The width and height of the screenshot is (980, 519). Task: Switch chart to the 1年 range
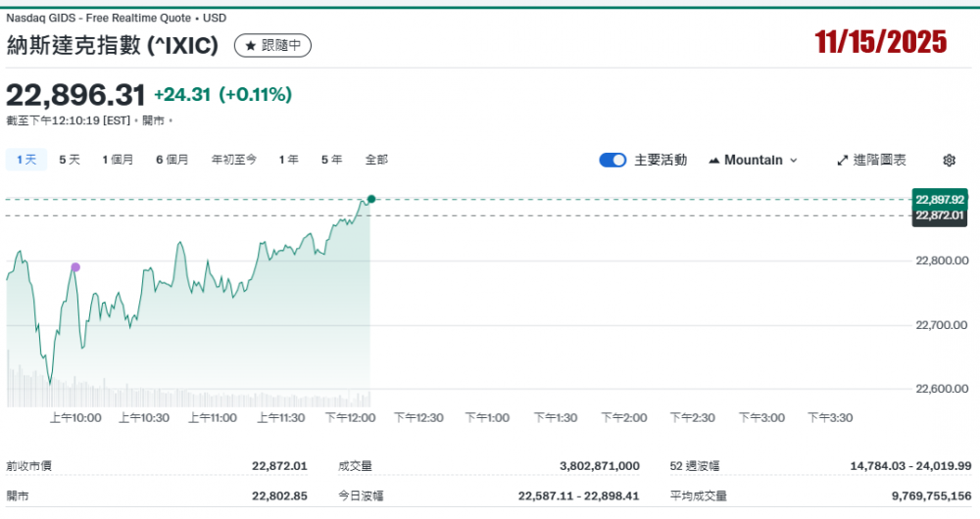point(288,160)
